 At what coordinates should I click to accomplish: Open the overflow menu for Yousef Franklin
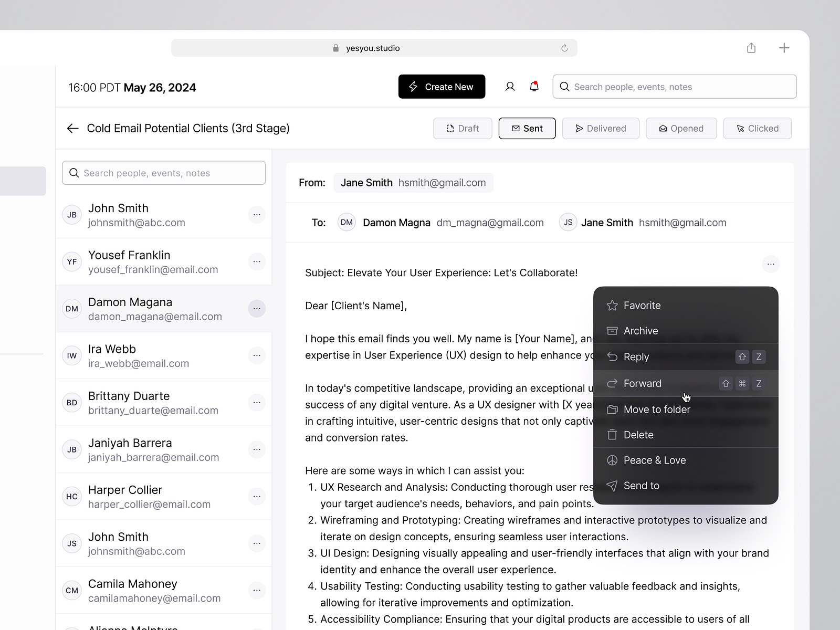[257, 261]
